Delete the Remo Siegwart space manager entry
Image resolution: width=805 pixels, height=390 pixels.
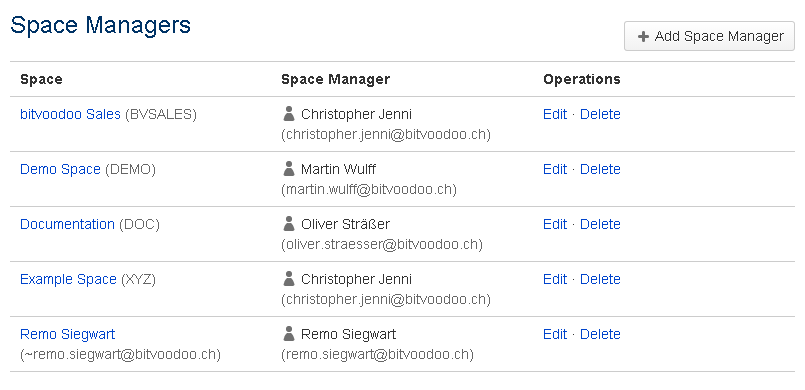tap(600, 334)
